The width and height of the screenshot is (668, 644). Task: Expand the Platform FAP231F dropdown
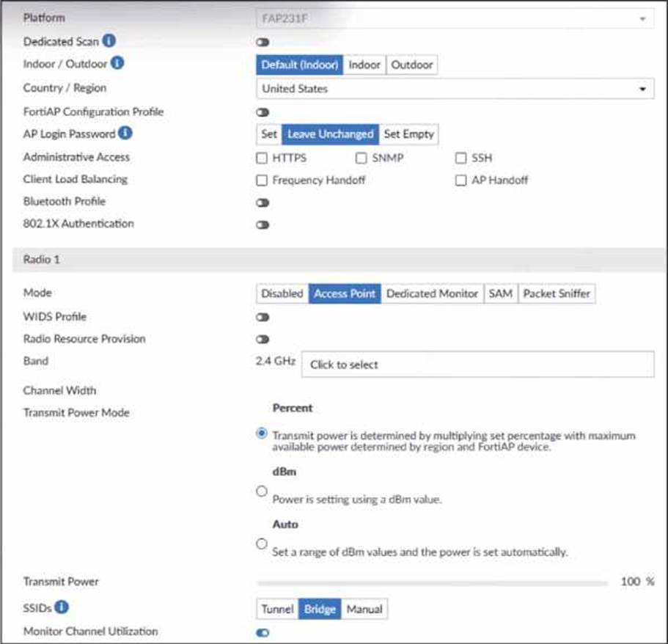click(x=455, y=18)
